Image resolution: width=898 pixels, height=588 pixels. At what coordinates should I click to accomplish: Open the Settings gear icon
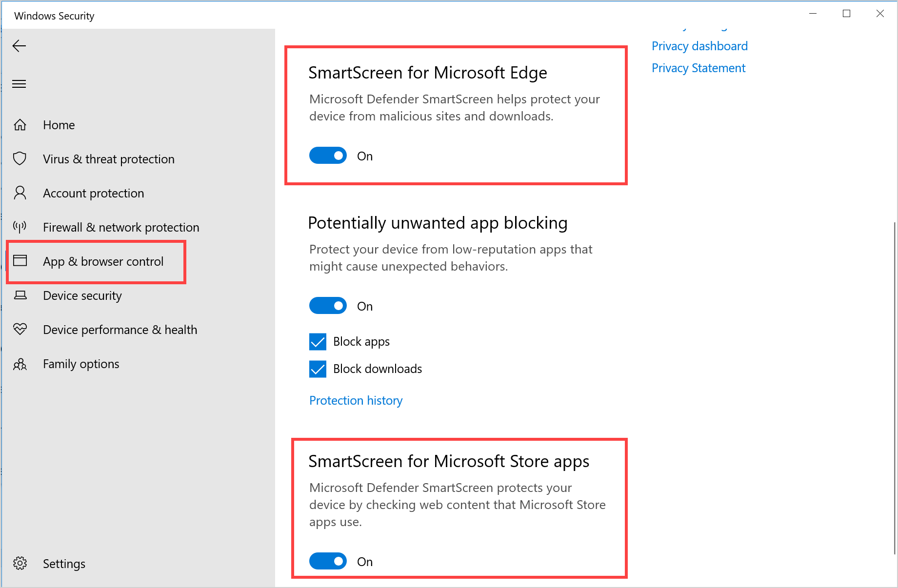point(20,564)
